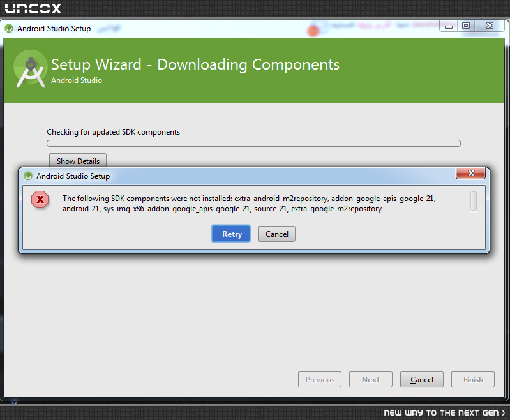Screen dimensions: 510x420
Task: Show Details of the download progress
Action: (78, 161)
